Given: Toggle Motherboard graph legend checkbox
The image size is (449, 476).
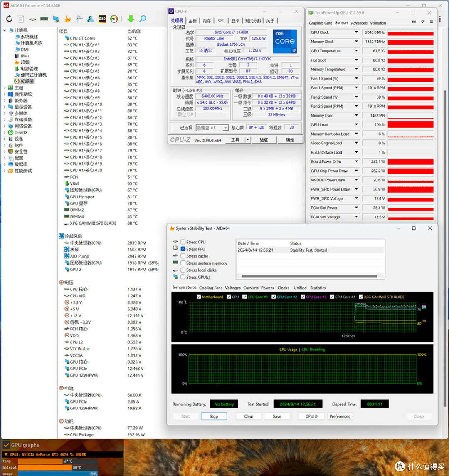Looking at the screenshot, I should (x=199, y=297).
